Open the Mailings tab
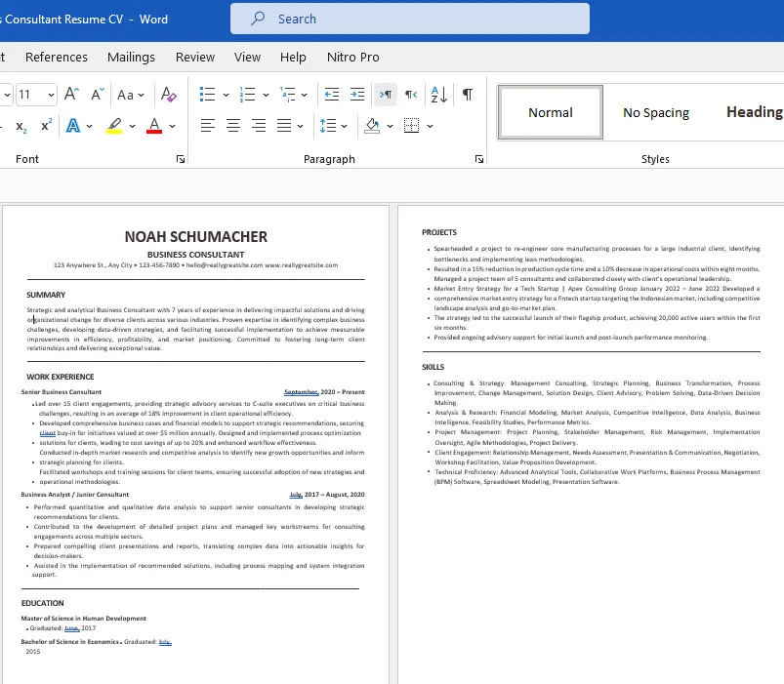The image size is (784, 684). pos(131,58)
